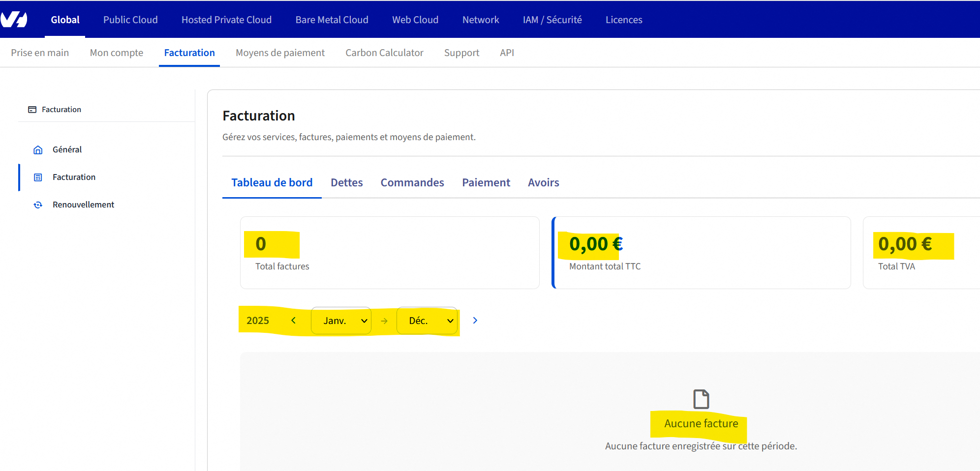Click the card icon in Facturation sidebar header
This screenshot has width=980, height=471.
tap(32, 110)
